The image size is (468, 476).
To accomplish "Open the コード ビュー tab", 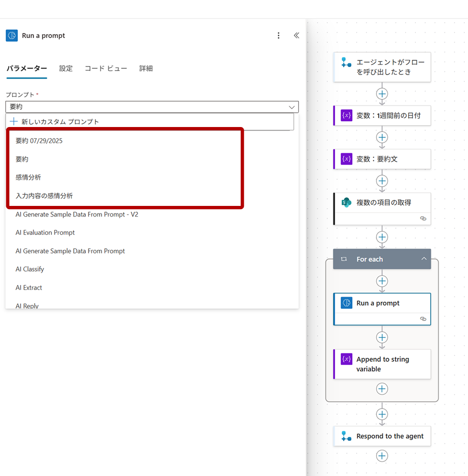I will (x=106, y=68).
